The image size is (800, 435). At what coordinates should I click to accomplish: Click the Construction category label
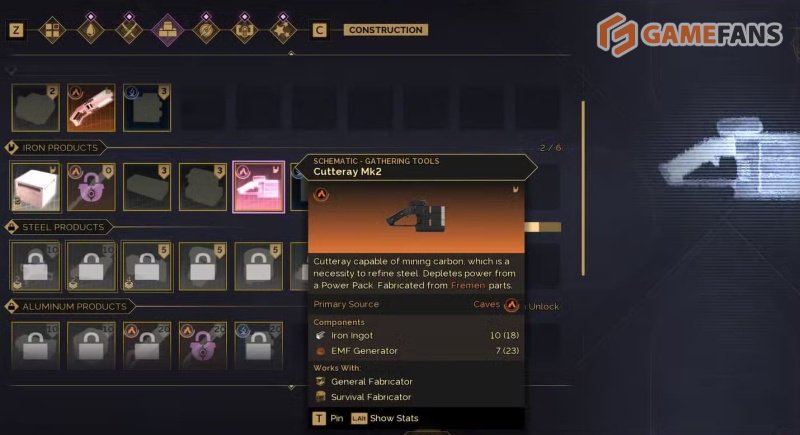386,30
